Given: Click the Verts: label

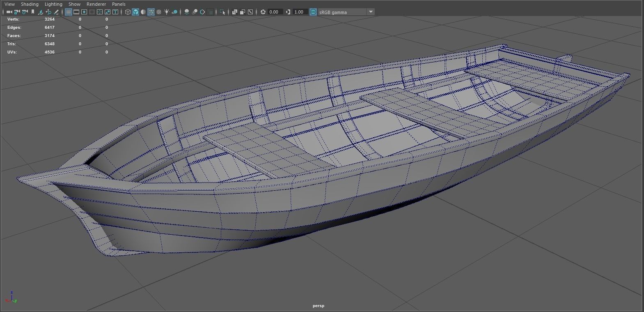Looking at the screenshot, I should [13, 19].
